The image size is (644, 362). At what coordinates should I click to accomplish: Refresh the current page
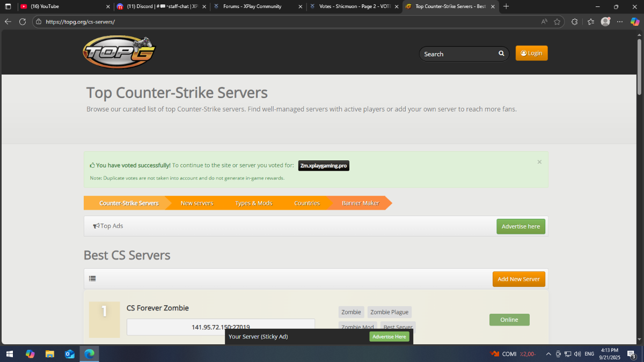click(x=23, y=22)
